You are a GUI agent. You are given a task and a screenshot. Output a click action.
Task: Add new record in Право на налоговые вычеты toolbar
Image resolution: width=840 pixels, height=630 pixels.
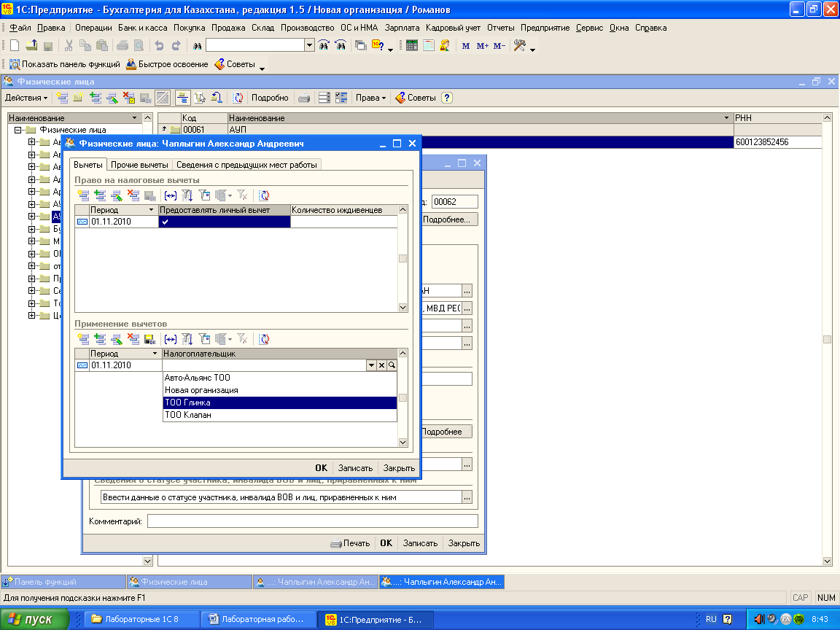[x=83, y=195]
